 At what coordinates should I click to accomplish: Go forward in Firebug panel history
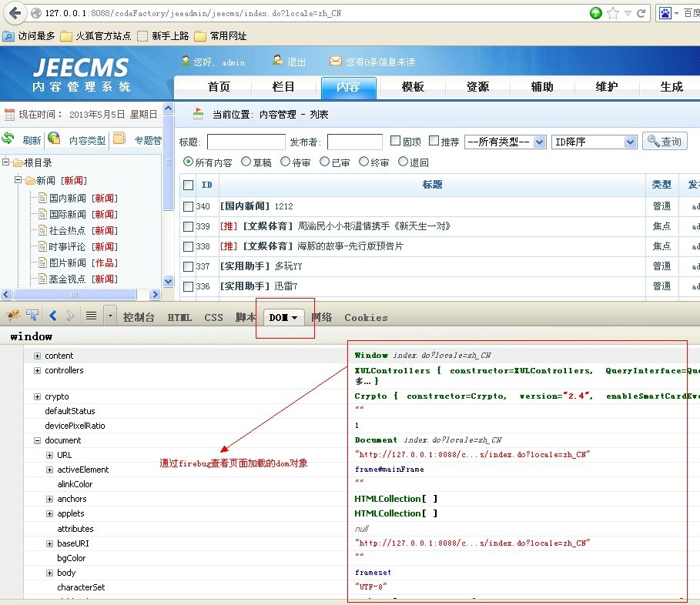(70, 316)
